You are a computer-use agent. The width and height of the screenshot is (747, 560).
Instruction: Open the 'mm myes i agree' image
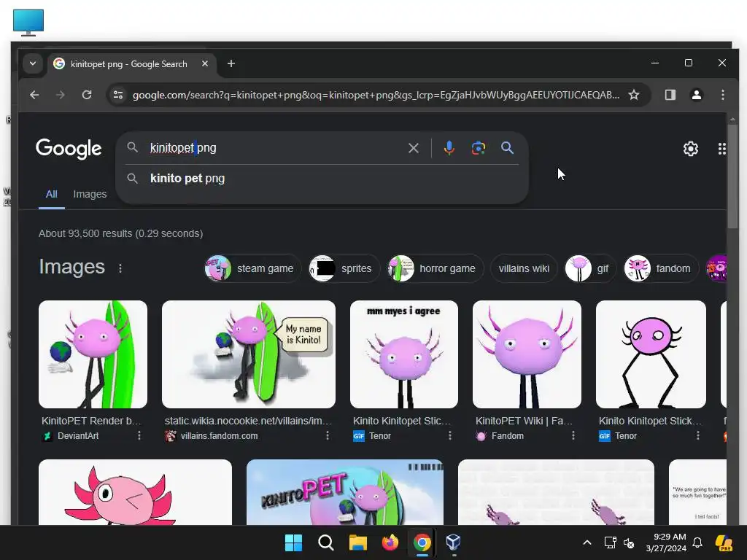[404, 354]
